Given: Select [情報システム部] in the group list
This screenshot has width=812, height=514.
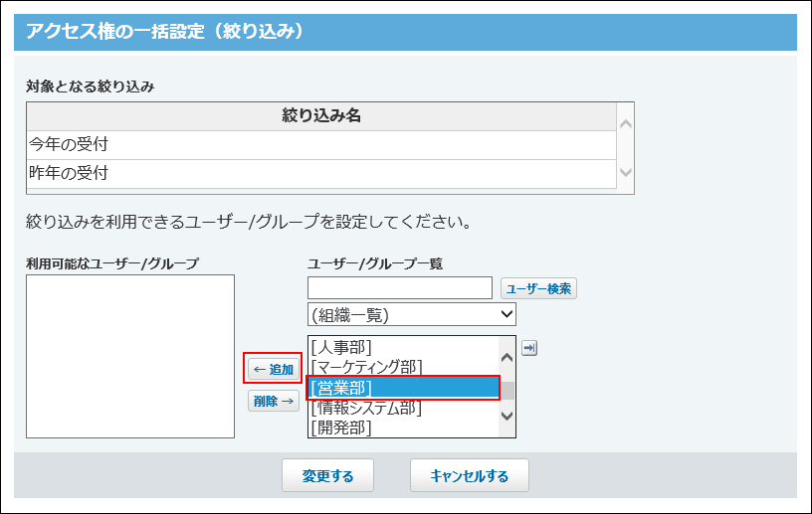Looking at the screenshot, I should (x=403, y=408).
